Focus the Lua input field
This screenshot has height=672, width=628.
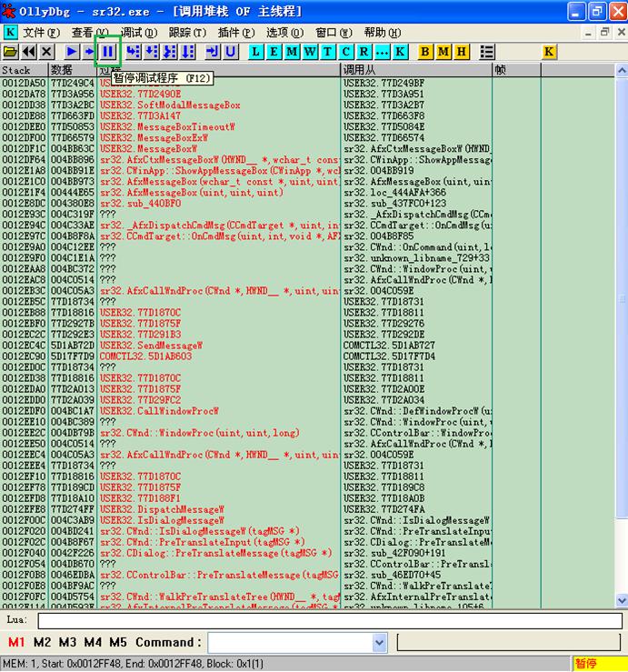pos(330,620)
